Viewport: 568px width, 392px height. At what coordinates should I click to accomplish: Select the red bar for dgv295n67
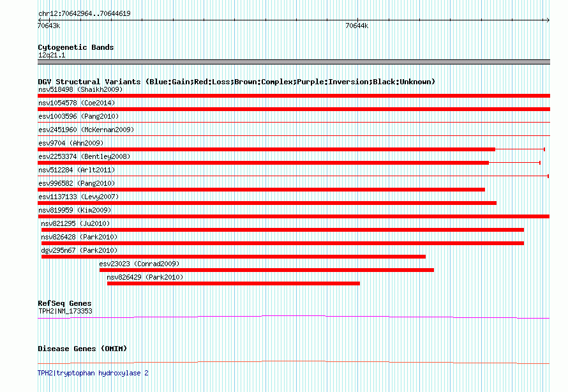(x=234, y=257)
